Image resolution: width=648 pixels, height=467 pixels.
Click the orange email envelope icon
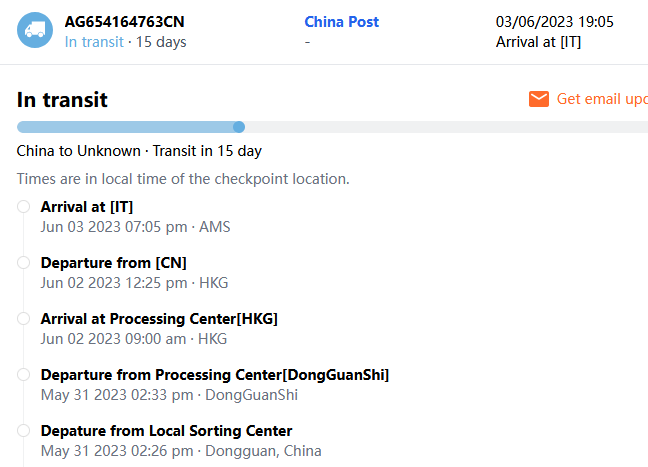click(x=539, y=99)
